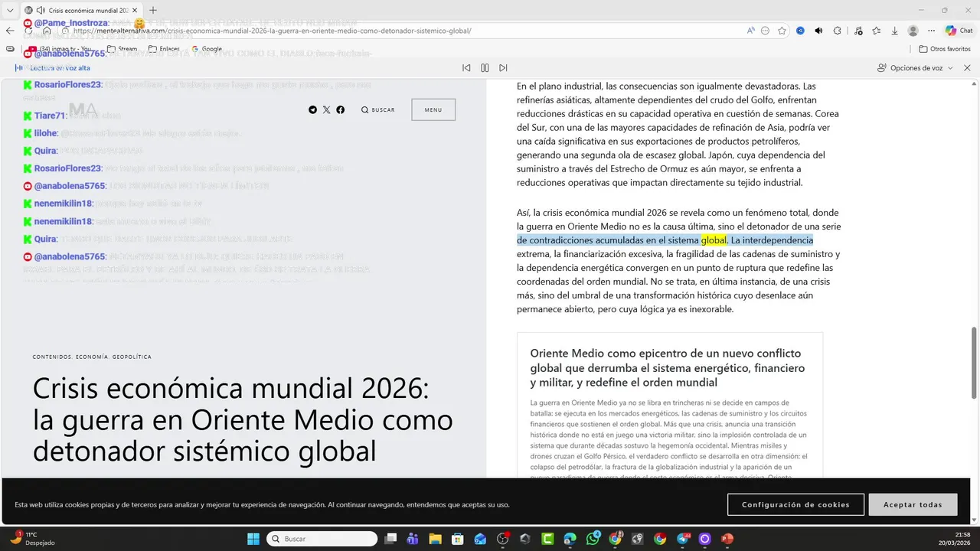Click the Facebook icon on site header
980x551 pixels.
click(341, 109)
